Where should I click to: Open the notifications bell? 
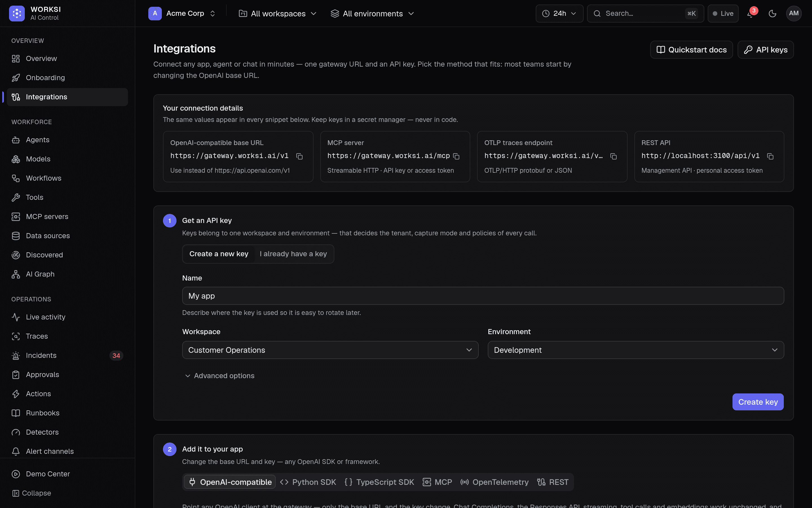[x=751, y=14]
